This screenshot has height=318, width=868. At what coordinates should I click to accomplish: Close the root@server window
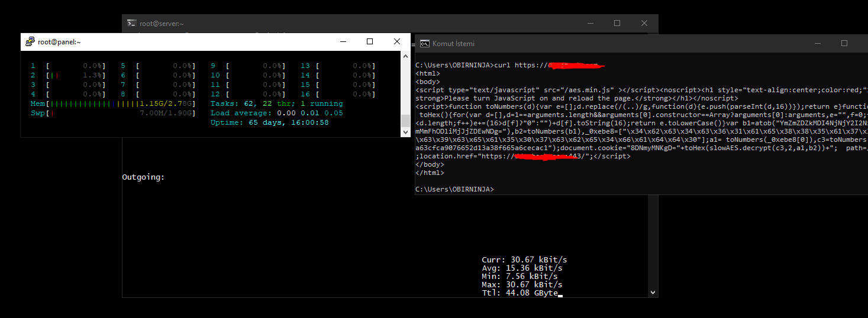(644, 23)
